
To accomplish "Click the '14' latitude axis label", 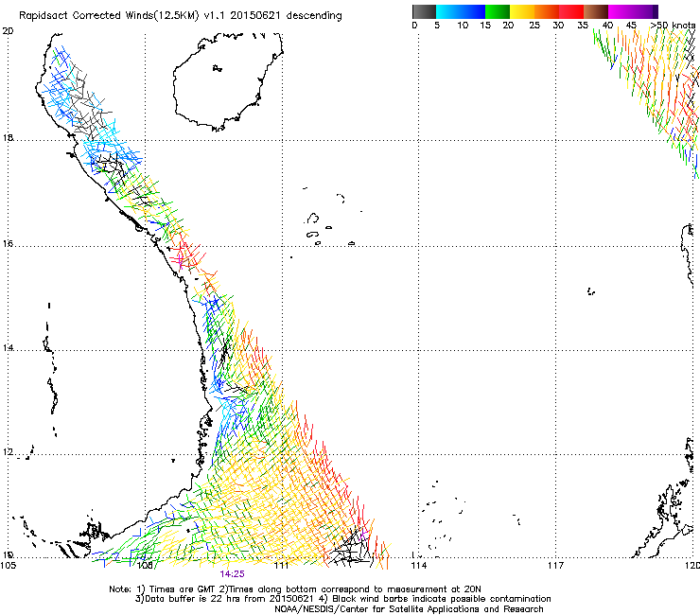I will tap(8, 347).
